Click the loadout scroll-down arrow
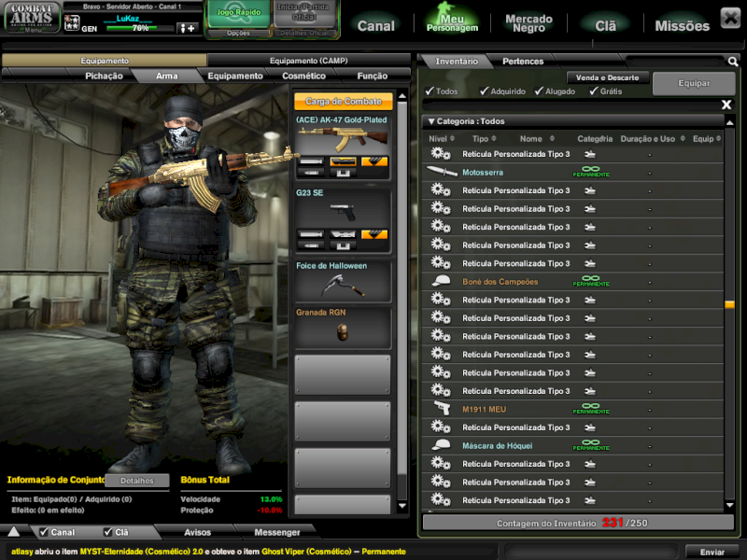 402,506
